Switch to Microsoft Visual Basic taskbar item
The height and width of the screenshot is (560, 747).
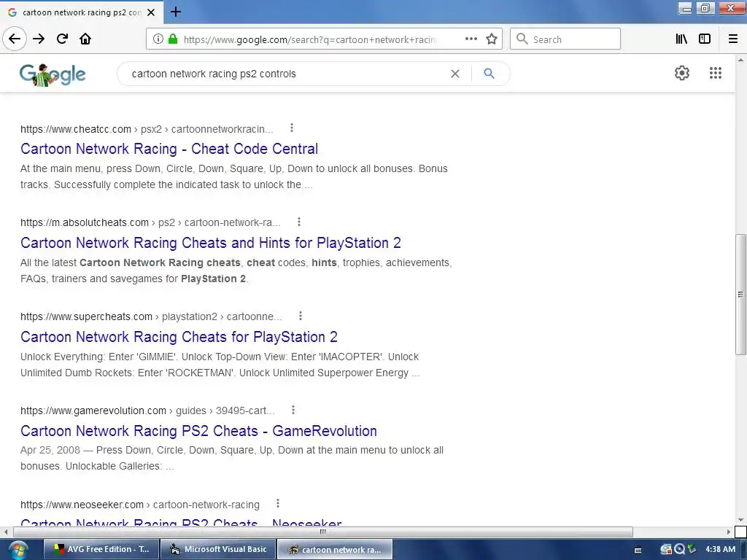pos(217,549)
